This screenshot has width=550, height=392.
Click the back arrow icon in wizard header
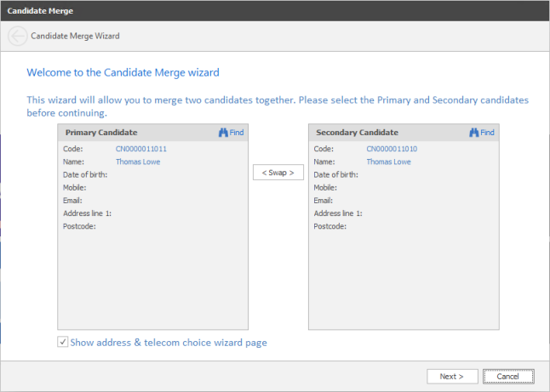(17, 36)
